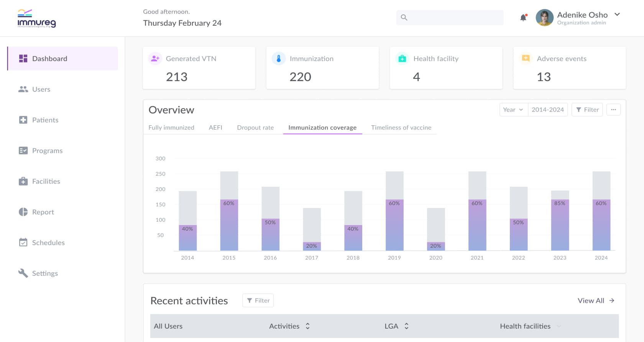Click the Facilities briefcase icon
The width and height of the screenshot is (644, 342).
click(x=23, y=181)
